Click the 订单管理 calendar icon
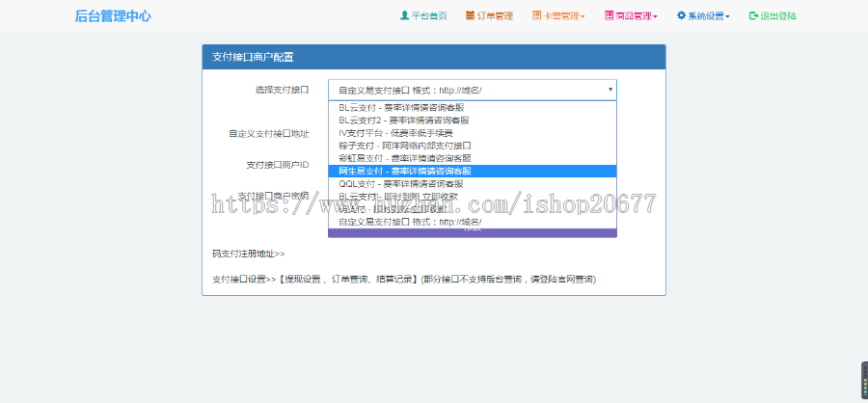This screenshot has height=403, width=868. [x=470, y=15]
